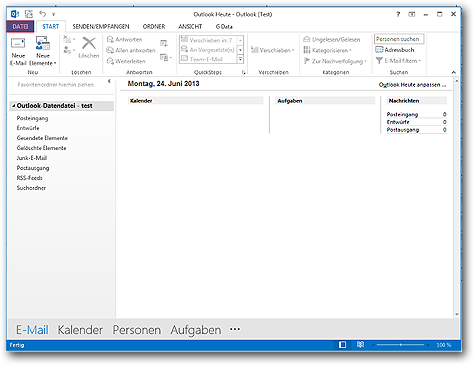Open Zur Nachverfolgung dropdown
This screenshot has width=474, height=365.
point(335,61)
